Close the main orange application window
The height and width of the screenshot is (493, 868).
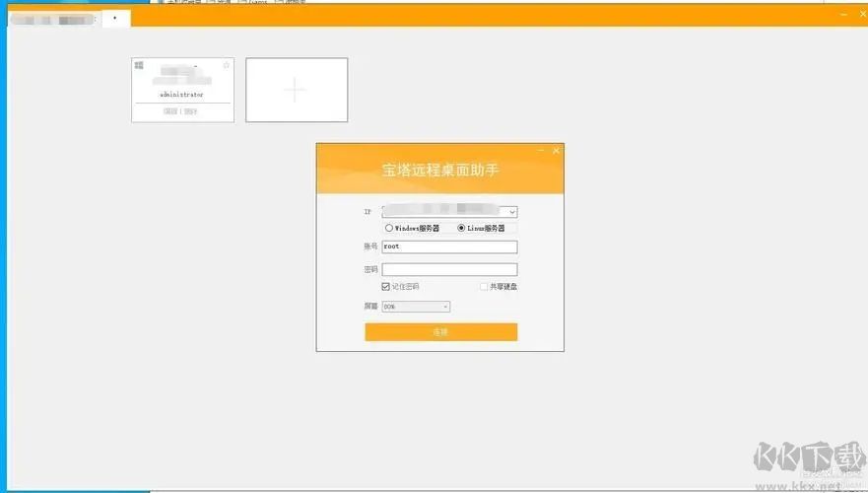click(x=859, y=15)
